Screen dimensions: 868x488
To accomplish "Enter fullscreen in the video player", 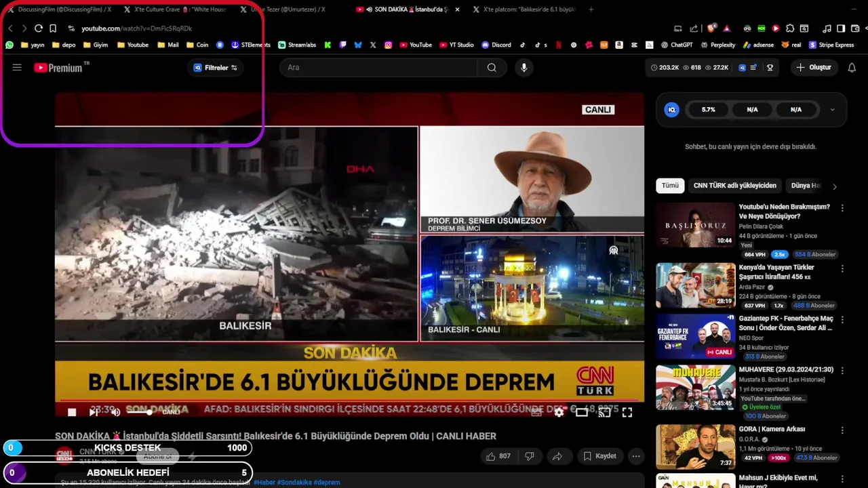I will point(627,411).
